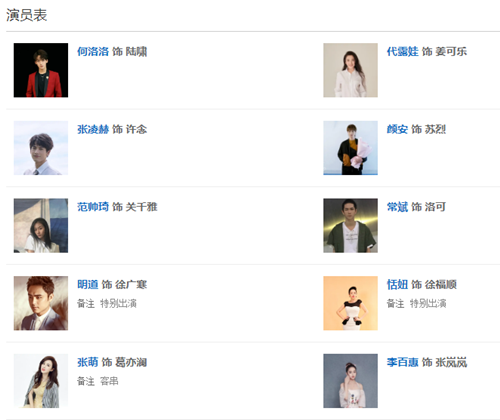The height and width of the screenshot is (420, 500).
Task: Click 李百惠's photo thumbnail
Action: coord(350,381)
